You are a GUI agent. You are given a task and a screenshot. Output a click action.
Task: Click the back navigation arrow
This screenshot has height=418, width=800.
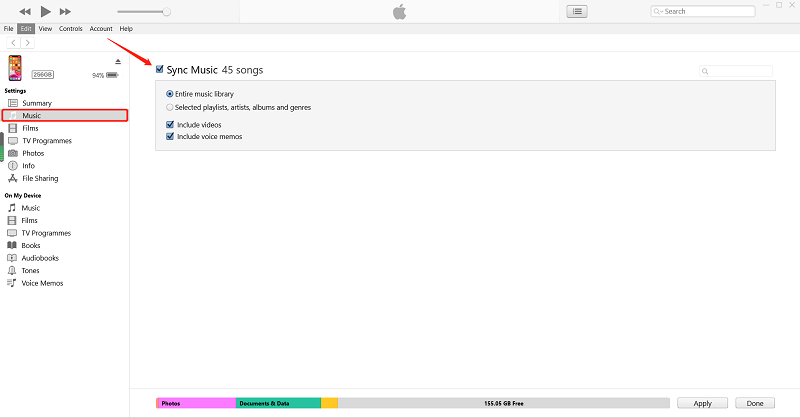13,43
